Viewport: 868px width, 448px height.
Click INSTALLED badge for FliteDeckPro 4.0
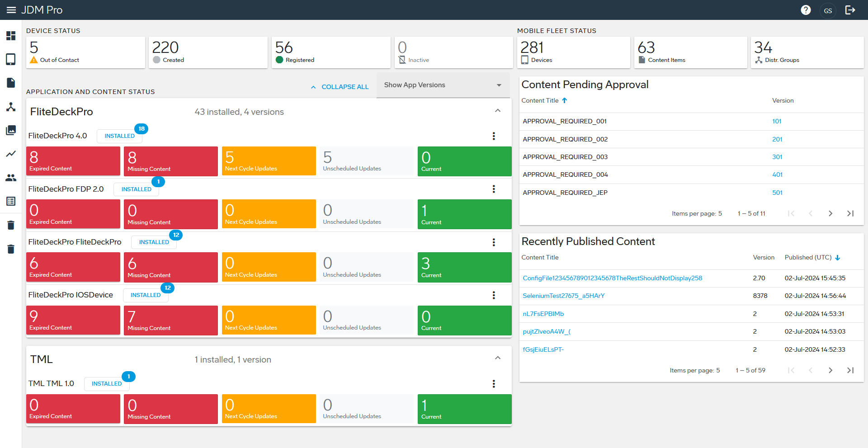[x=119, y=136]
